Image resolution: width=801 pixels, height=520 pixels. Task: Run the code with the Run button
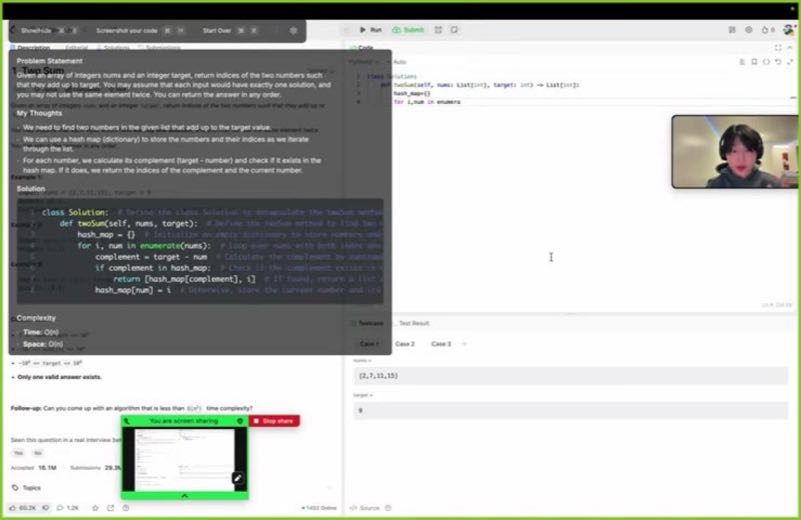pos(371,30)
